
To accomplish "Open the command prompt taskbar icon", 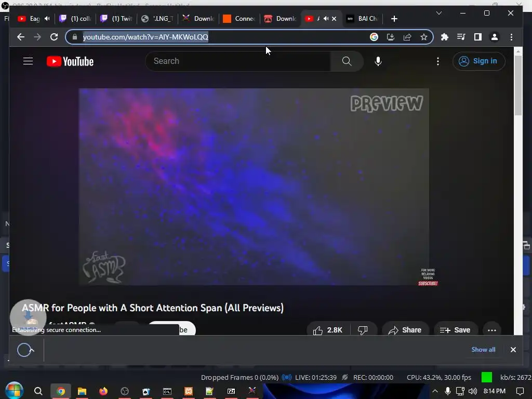I will coord(167,391).
